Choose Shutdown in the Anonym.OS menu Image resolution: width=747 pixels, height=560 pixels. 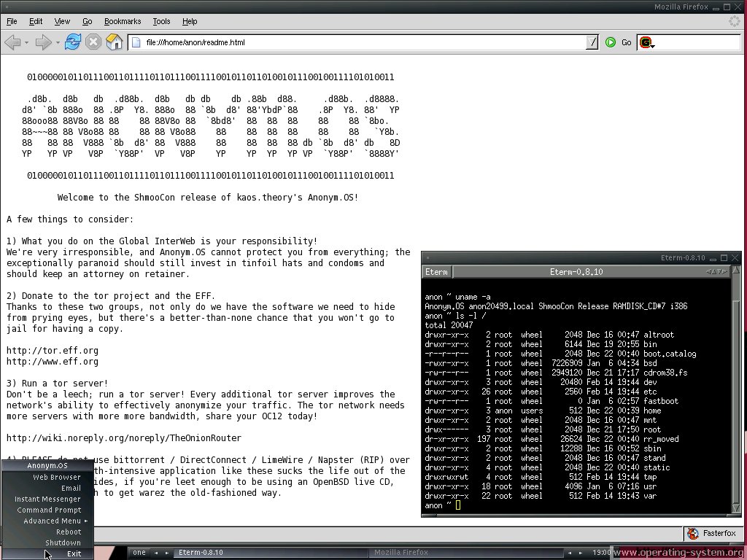pyautogui.click(x=47, y=542)
